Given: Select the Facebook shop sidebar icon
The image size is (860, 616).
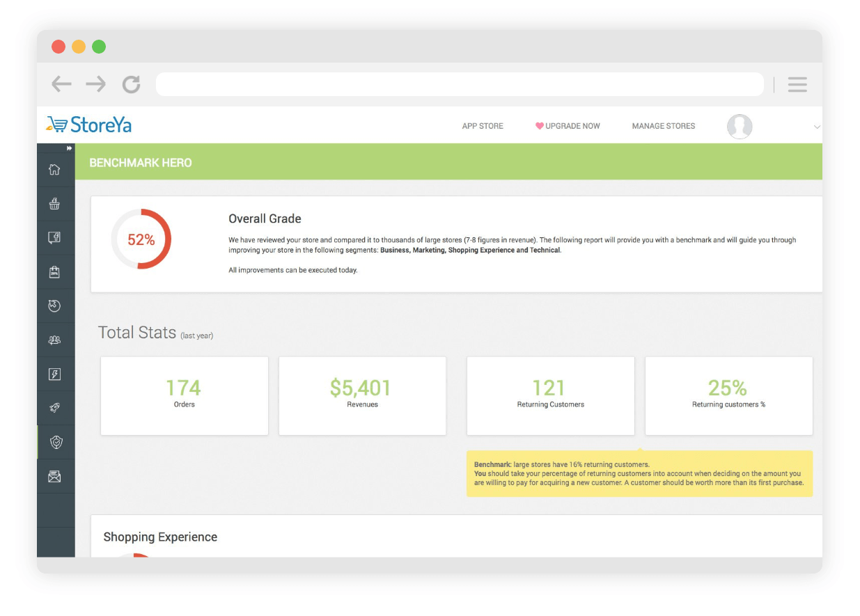Looking at the screenshot, I should [54, 237].
